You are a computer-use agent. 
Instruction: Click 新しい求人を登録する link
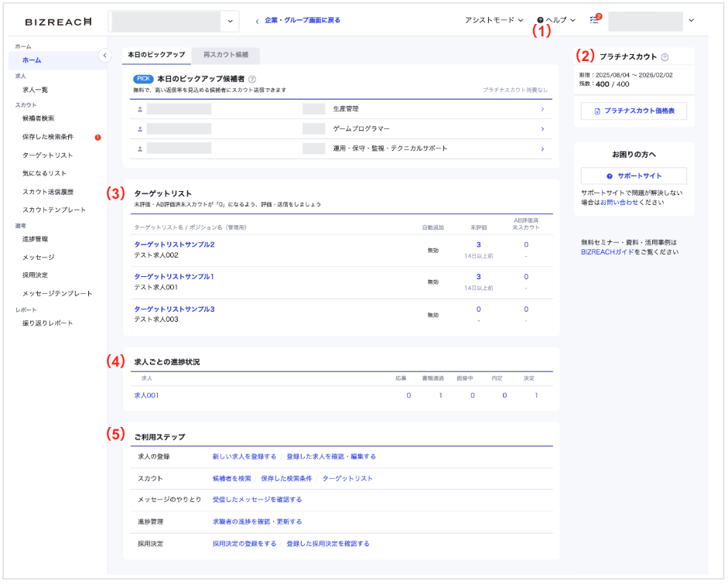244,456
